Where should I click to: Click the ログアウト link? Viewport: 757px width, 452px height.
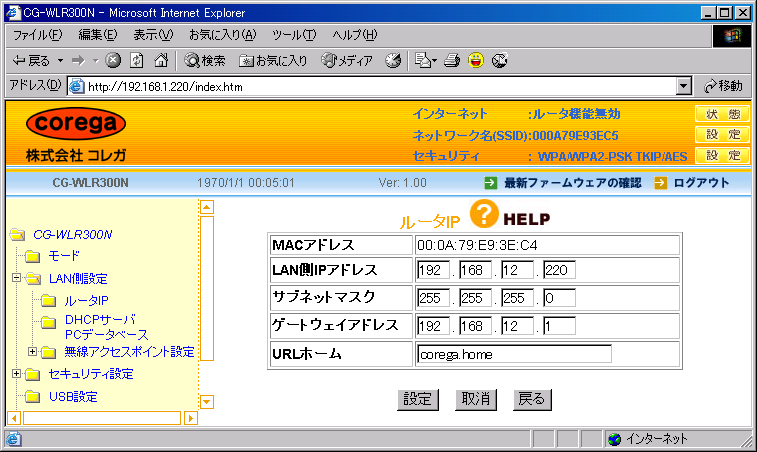pos(701,183)
